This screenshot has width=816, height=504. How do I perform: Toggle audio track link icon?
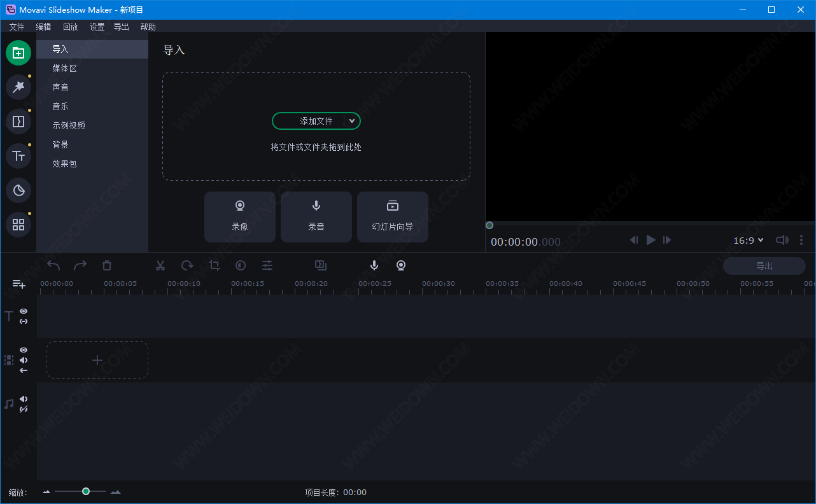(24, 409)
